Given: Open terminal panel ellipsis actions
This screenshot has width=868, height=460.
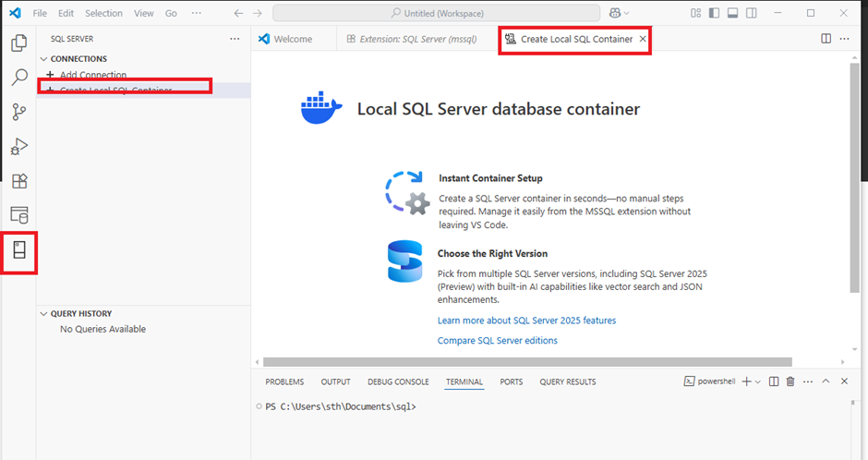Looking at the screenshot, I should (x=808, y=381).
